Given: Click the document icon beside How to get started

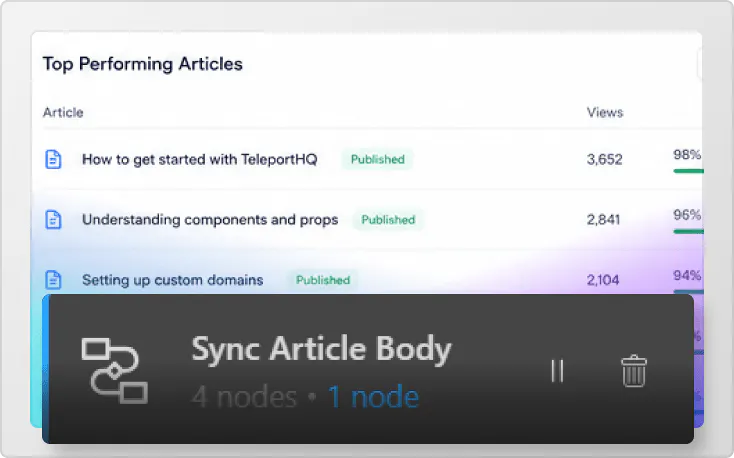Looking at the screenshot, I should click(53, 159).
